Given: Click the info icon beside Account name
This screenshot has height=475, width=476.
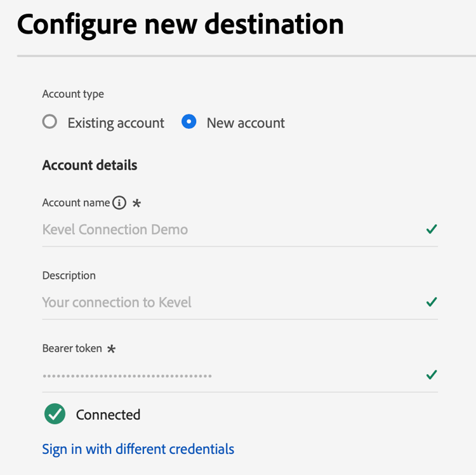Looking at the screenshot, I should coord(119,203).
